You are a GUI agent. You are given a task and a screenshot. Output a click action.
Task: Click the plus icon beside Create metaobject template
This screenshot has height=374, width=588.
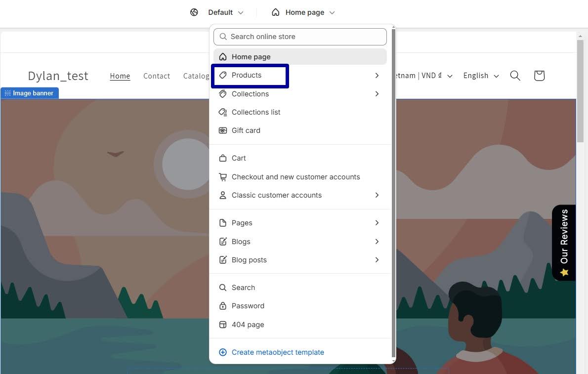point(223,352)
